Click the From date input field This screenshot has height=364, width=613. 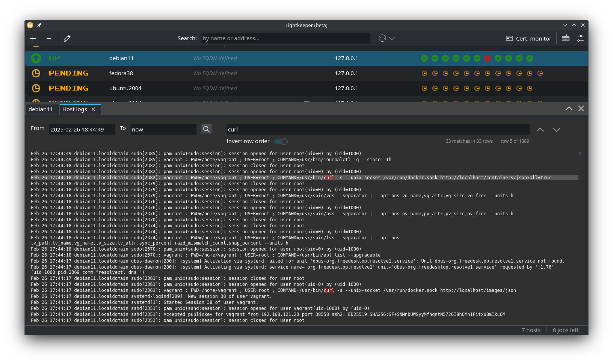point(82,129)
